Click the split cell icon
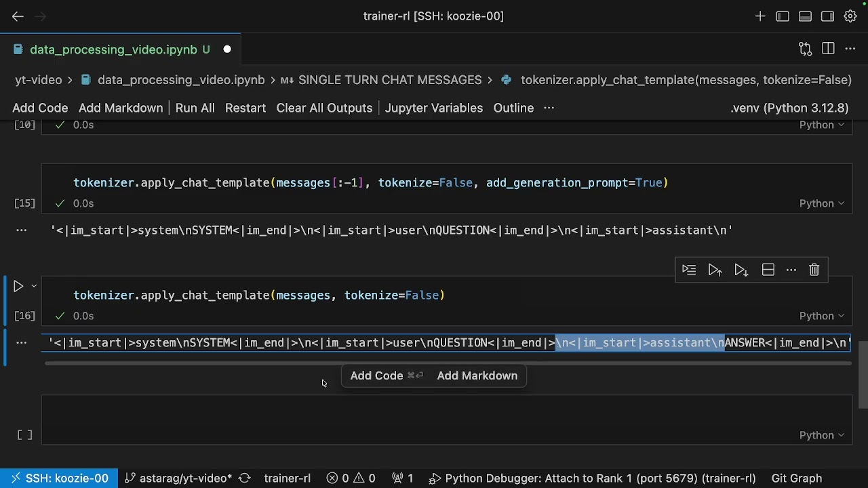Image resolution: width=868 pixels, height=488 pixels. (x=768, y=270)
